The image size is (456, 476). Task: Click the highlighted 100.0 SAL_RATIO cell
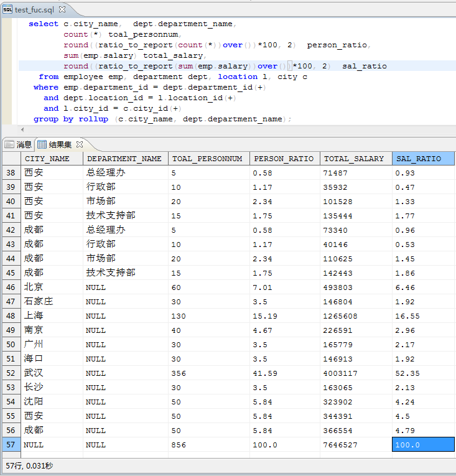pos(423,445)
